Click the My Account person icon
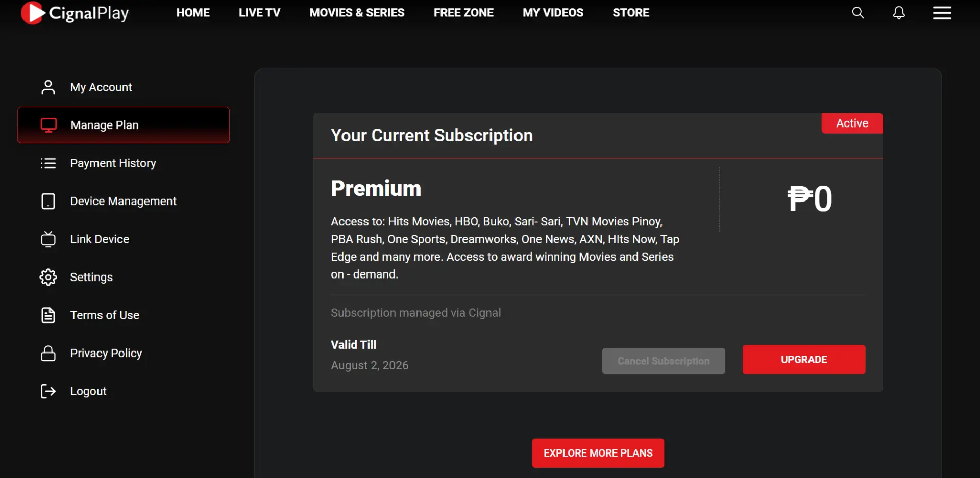Image resolution: width=980 pixels, height=478 pixels. coord(48,87)
